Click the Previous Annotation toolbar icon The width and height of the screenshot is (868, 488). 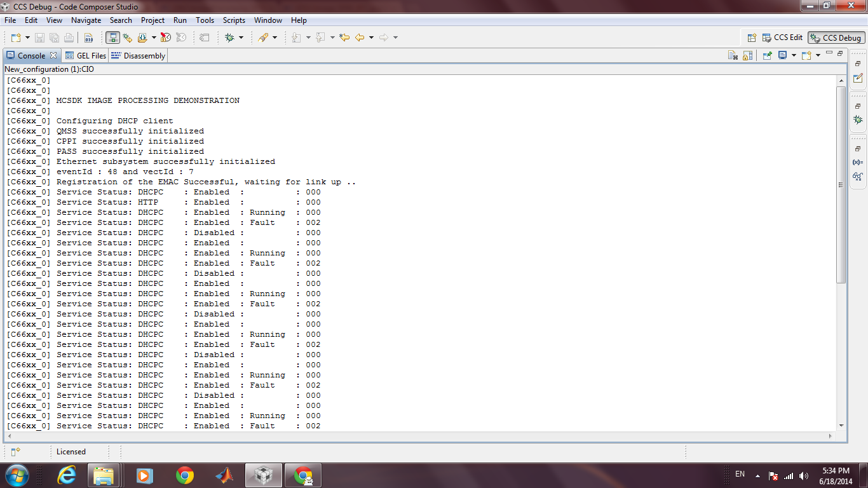click(x=321, y=37)
